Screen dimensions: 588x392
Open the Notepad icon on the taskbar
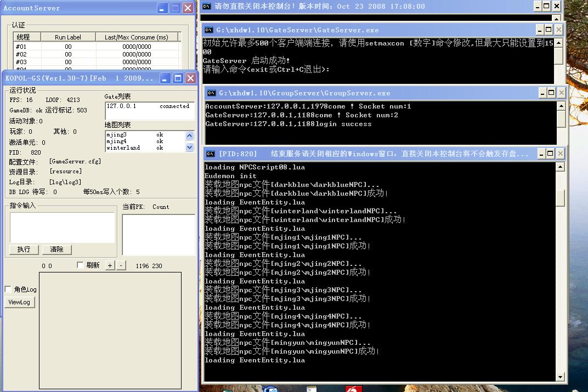pyautogui.click(x=310, y=389)
